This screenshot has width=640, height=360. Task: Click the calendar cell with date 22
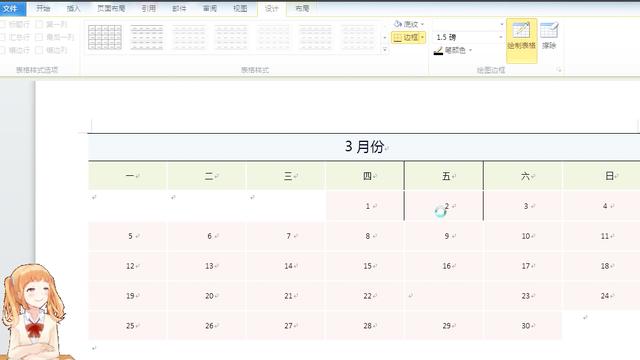365,296
